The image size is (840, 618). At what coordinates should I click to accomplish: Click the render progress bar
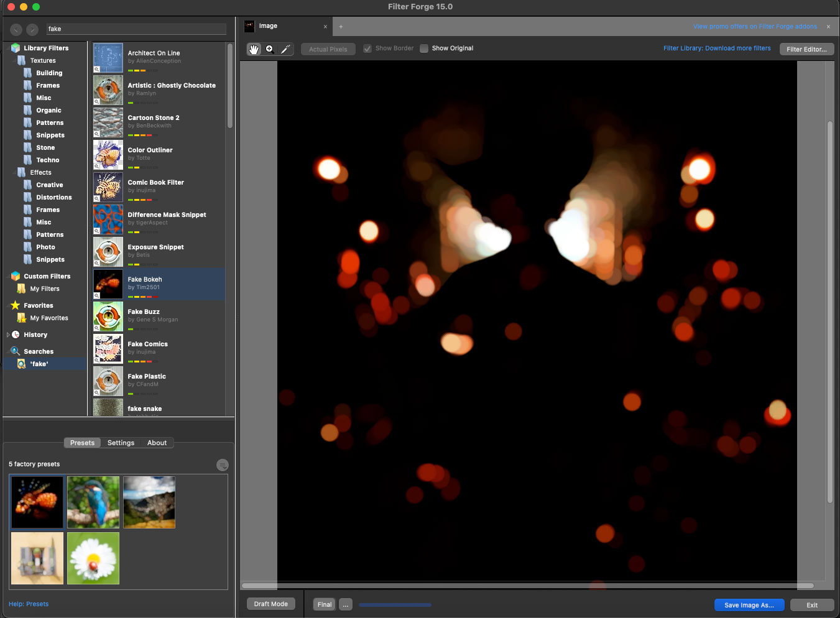[395, 604]
